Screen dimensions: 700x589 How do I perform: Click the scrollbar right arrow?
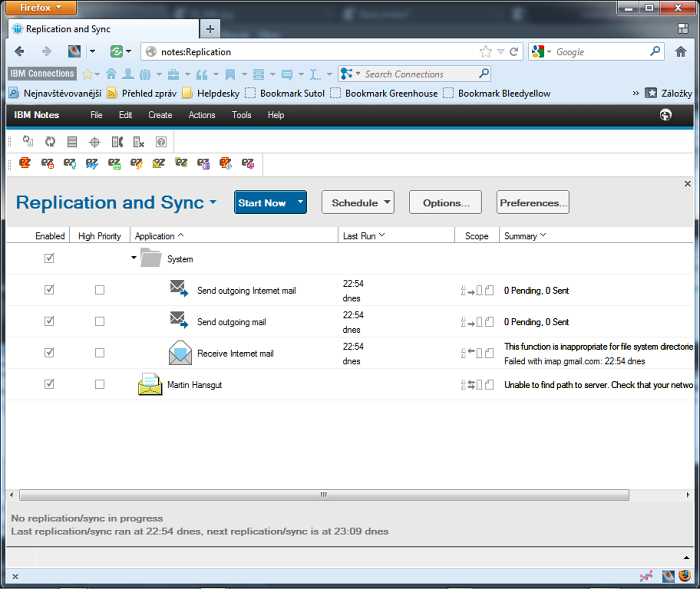[x=688, y=495]
